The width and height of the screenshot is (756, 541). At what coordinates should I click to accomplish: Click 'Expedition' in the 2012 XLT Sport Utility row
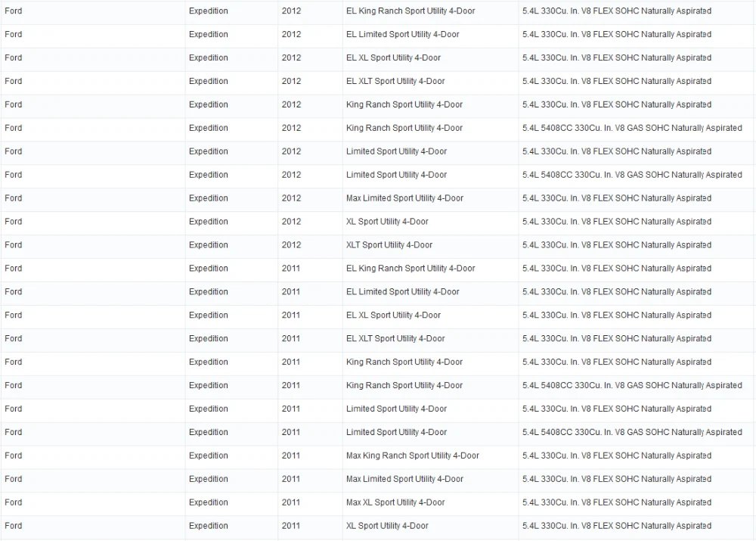209,245
